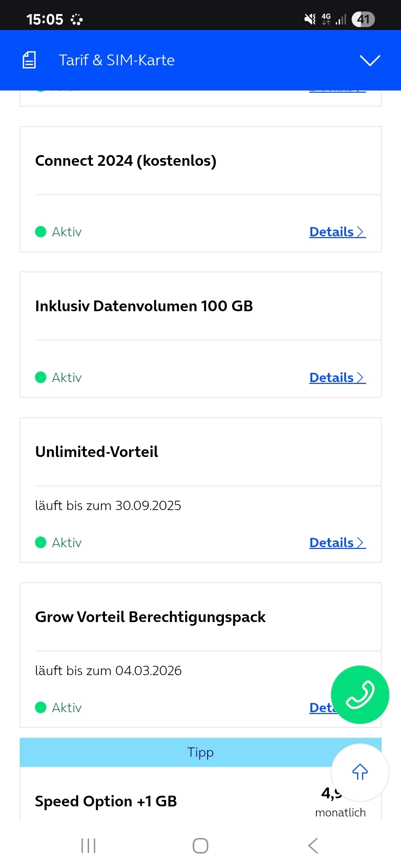Tap the Unlimited-Vorteil card title

pyautogui.click(x=97, y=452)
